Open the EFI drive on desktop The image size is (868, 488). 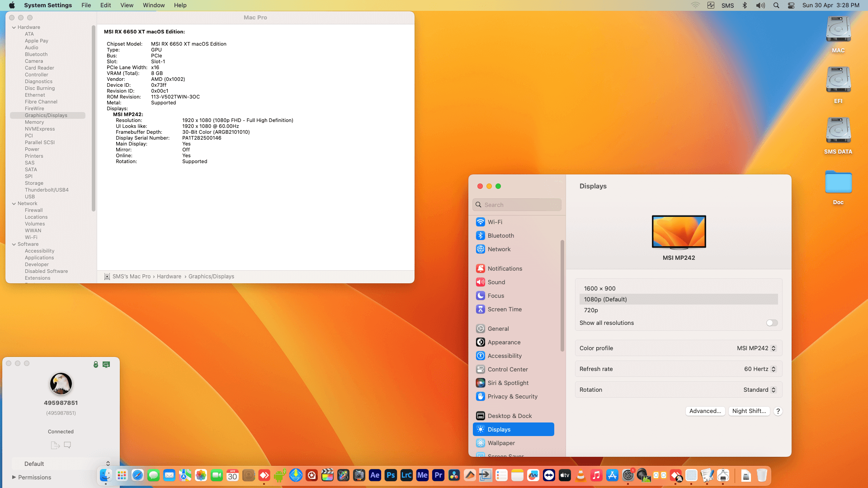pos(838,85)
